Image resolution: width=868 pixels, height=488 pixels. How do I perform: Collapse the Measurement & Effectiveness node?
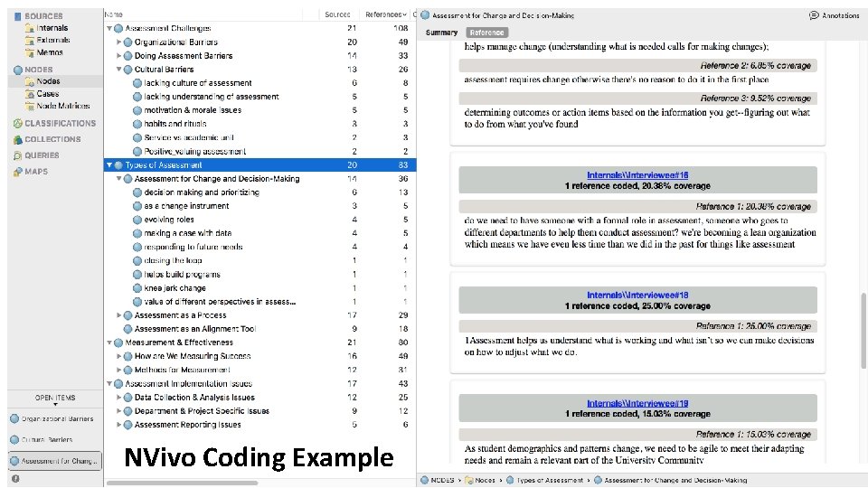(109, 343)
